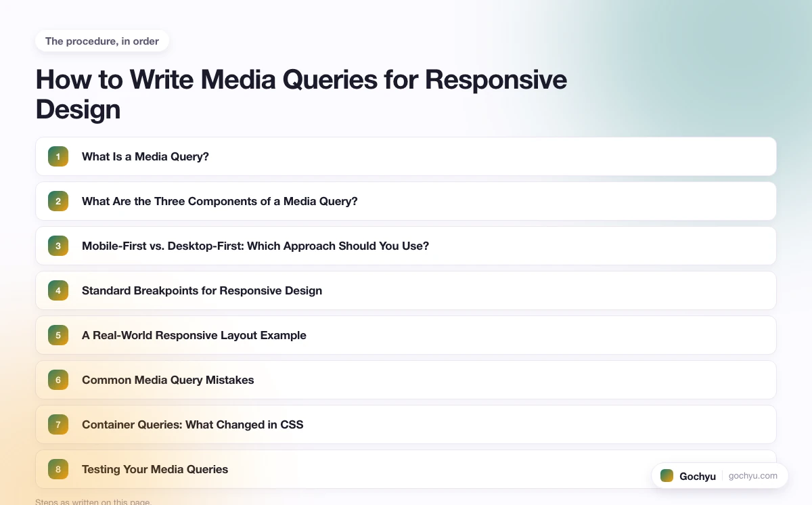812x505 pixels.
Task: Select "Standard Breakpoints for Responsive Design"
Action: [406, 290]
